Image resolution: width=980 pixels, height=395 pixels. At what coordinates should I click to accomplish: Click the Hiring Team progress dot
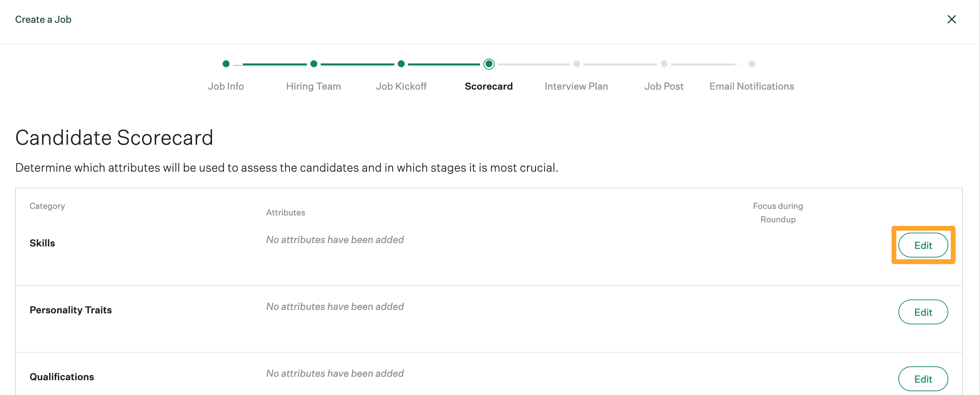[x=313, y=64]
